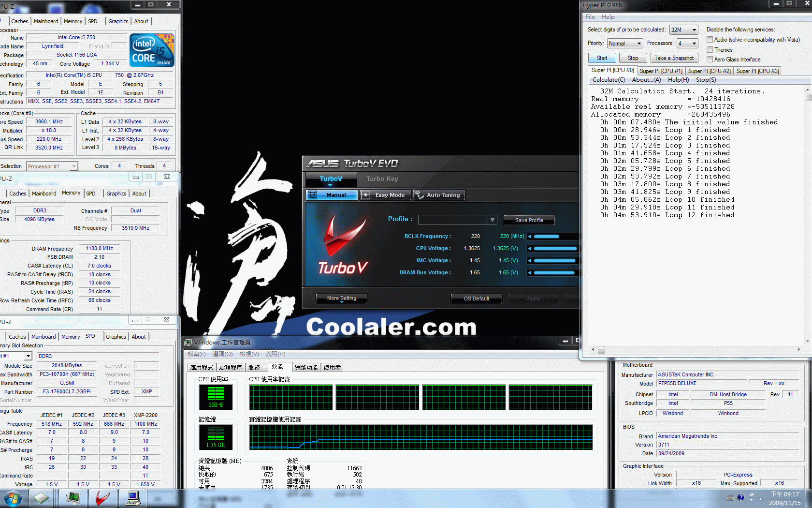The width and height of the screenshot is (812, 508).
Task: Select the Super PI [CPU #1] tab
Action: (x=661, y=71)
